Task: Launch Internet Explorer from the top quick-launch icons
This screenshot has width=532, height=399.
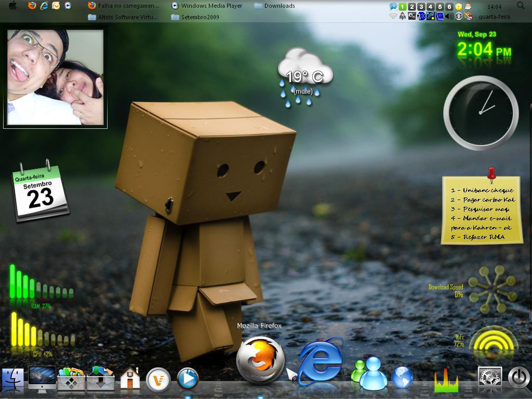Action: pyautogui.click(x=44, y=5)
